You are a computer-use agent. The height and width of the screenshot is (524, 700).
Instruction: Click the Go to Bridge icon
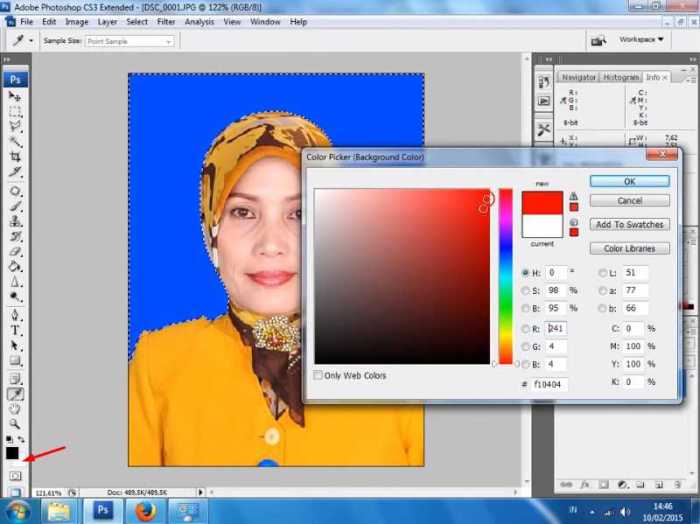(598, 41)
